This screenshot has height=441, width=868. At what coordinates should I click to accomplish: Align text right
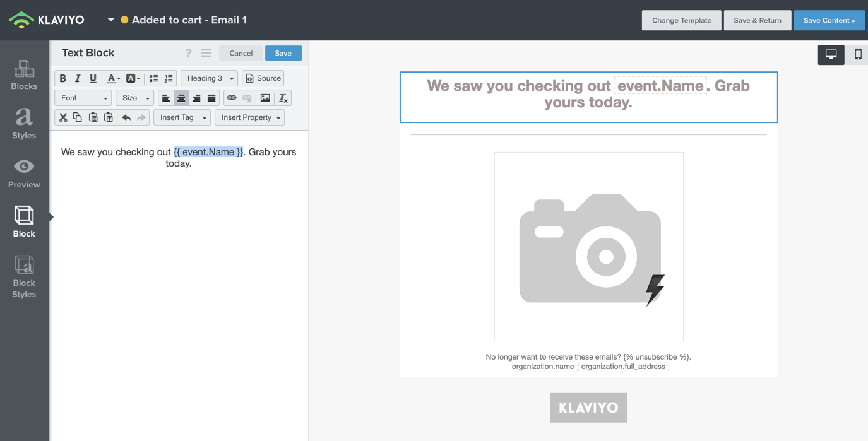click(196, 98)
